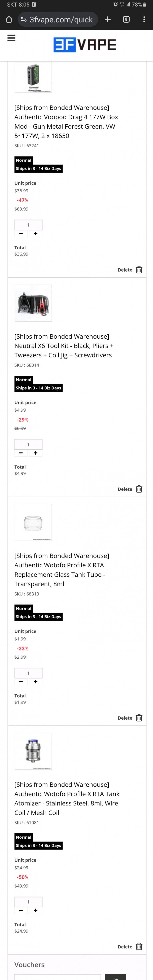Image resolution: width=153 pixels, height=980 pixels.
Task: Tap the Neutral X6 Tool Kit thumbnail
Action: (33, 303)
